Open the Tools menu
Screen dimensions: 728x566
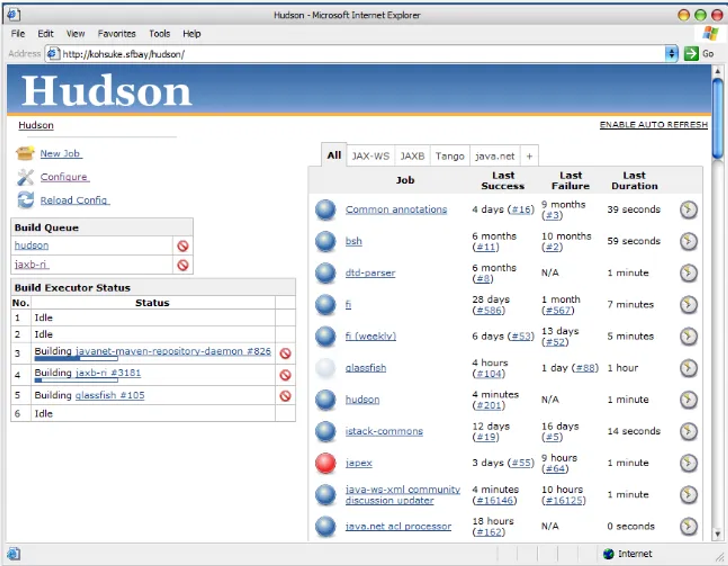pos(159,33)
